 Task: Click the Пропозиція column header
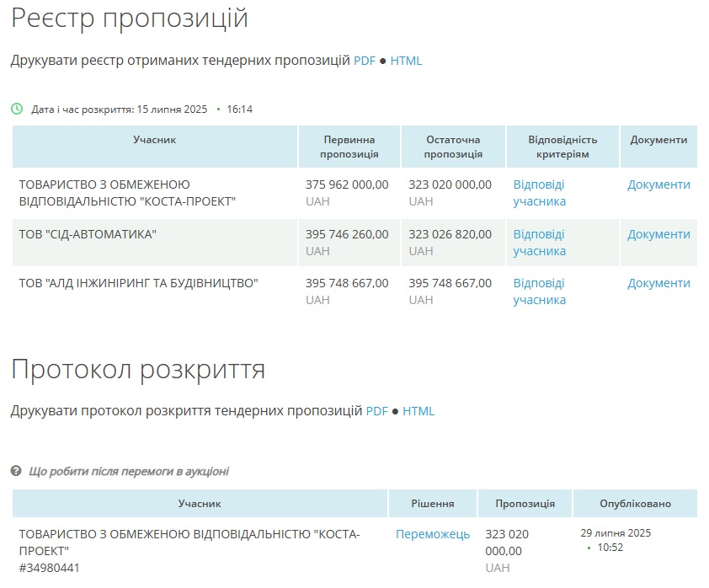click(525, 504)
